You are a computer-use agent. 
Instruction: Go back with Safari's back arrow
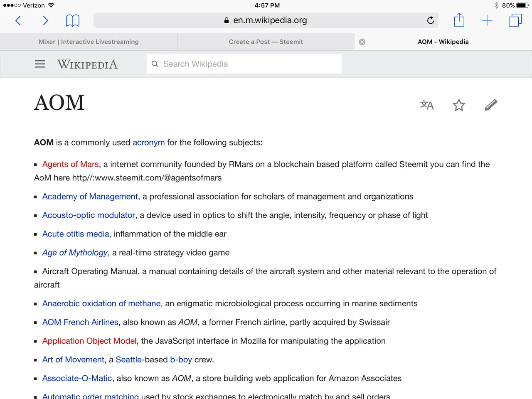[18, 20]
